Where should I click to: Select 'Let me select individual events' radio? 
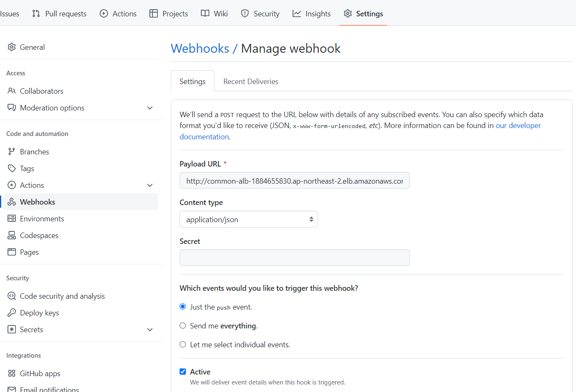click(x=183, y=344)
